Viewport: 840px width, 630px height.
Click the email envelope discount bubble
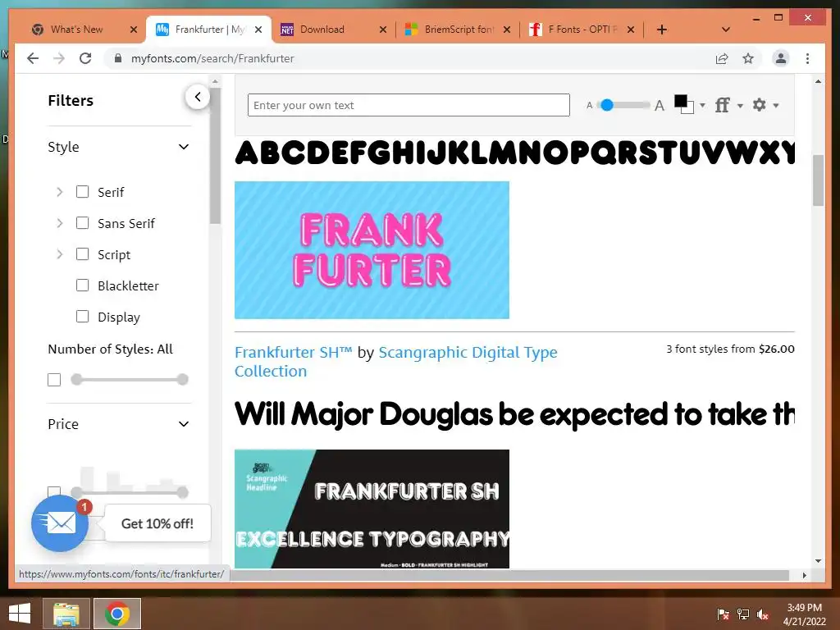[x=60, y=523]
